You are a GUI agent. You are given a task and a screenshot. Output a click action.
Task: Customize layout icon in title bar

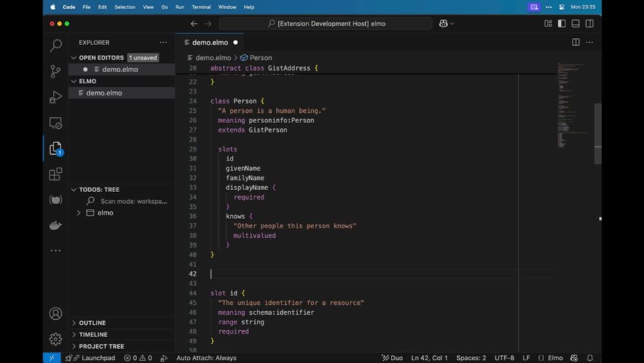[548, 23]
